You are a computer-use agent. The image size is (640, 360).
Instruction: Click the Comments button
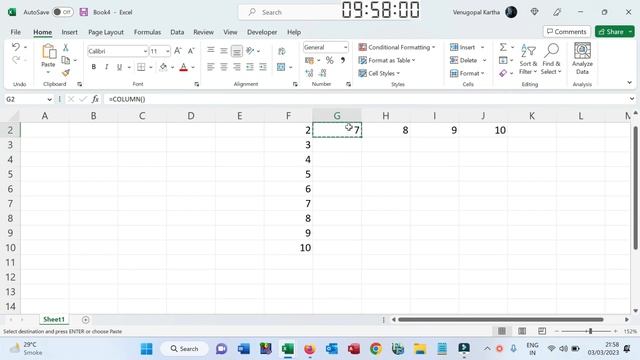[x=567, y=31]
